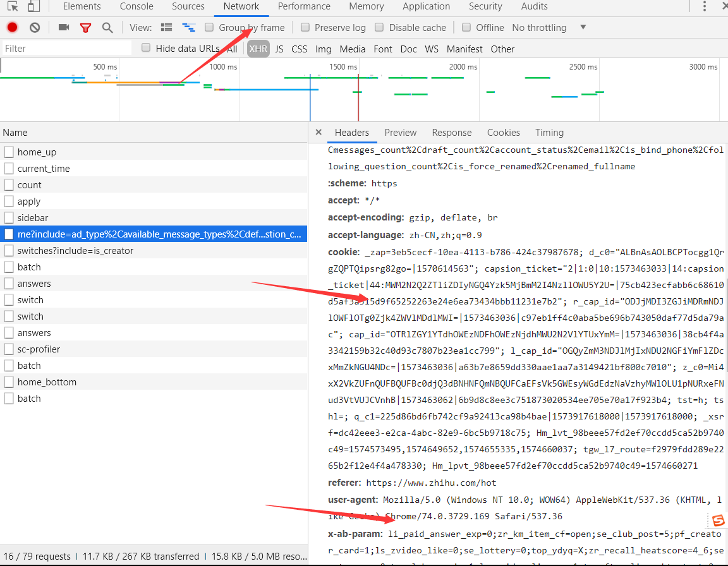728x566 pixels.
Task: Select the inspect element cursor icon
Action: click(13, 6)
